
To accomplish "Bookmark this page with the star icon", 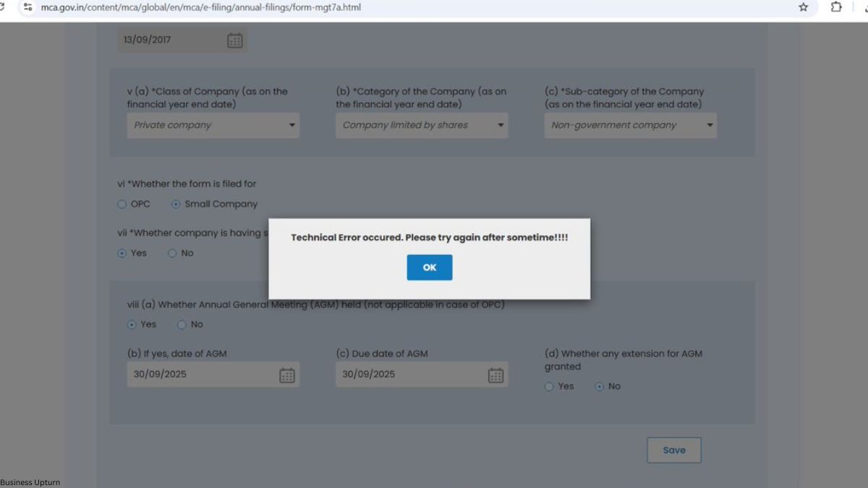I will pyautogui.click(x=803, y=7).
